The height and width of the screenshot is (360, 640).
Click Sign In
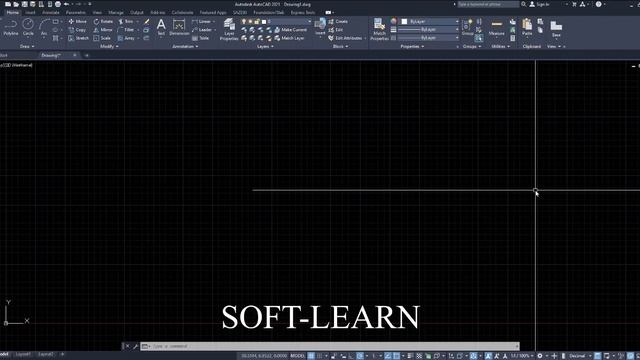(539, 4)
